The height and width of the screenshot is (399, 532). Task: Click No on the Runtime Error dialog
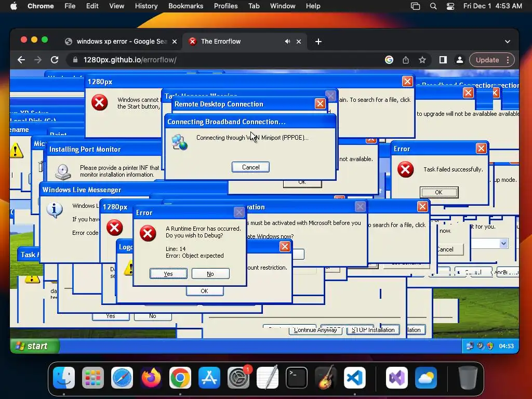pos(210,273)
